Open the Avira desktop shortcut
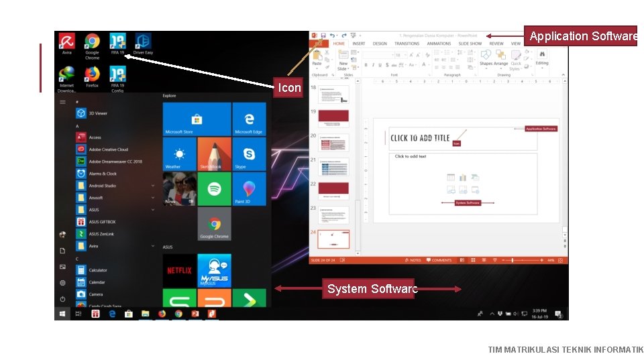Screen dimensions: 644x362 coord(66,44)
